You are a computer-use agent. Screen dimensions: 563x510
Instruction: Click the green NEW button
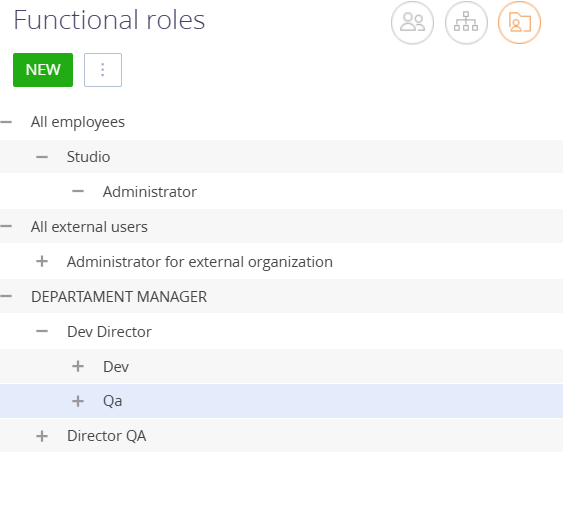click(43, 70)
